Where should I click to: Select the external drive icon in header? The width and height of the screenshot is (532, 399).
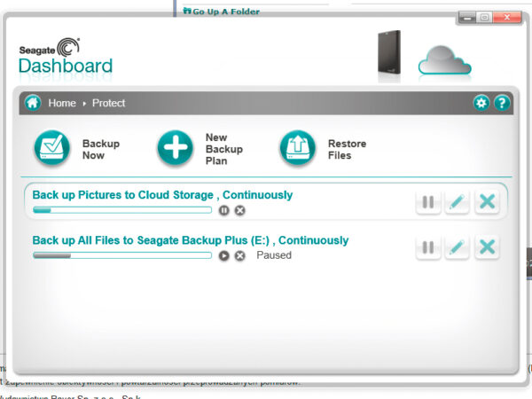coord(387,55)
